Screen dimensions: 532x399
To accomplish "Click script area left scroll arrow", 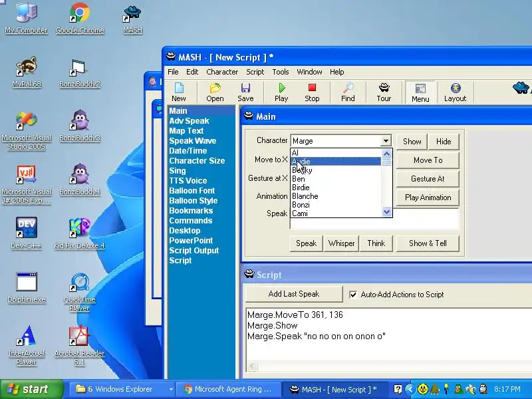I will [x=252, y=366].
